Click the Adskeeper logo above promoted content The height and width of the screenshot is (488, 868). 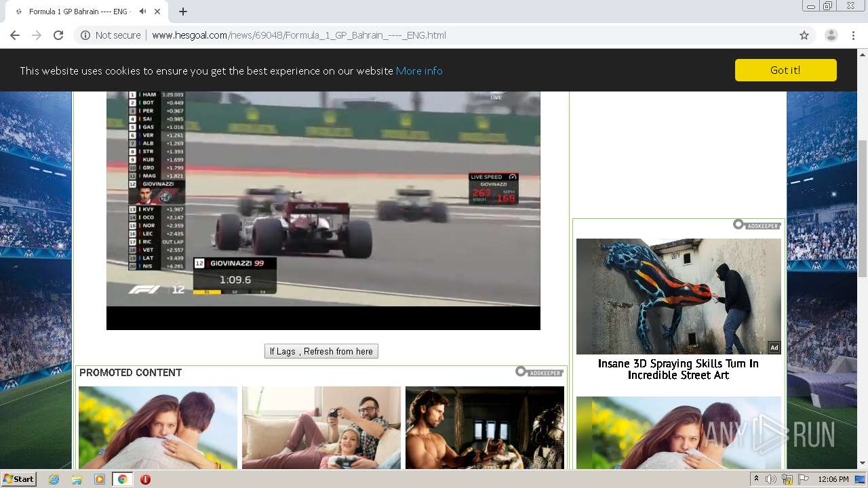point(540,371)
